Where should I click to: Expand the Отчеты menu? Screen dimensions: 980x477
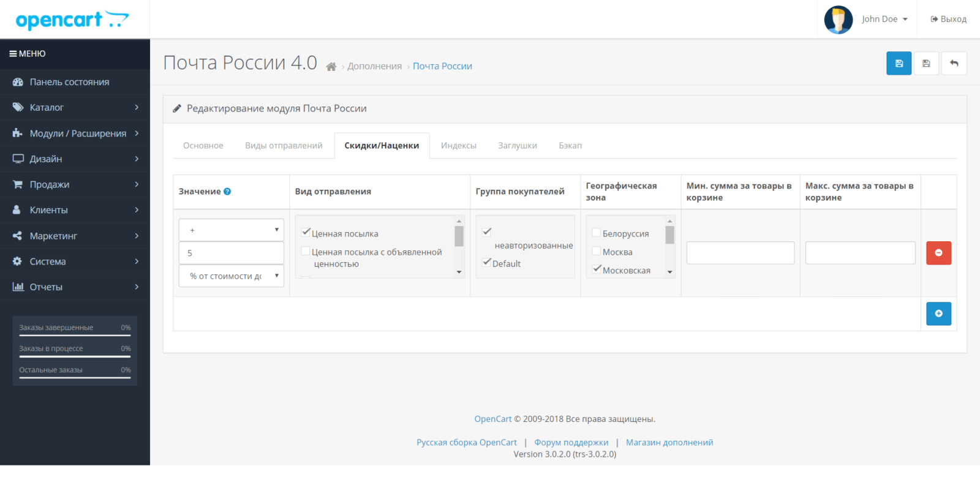(x=75, y=287)
